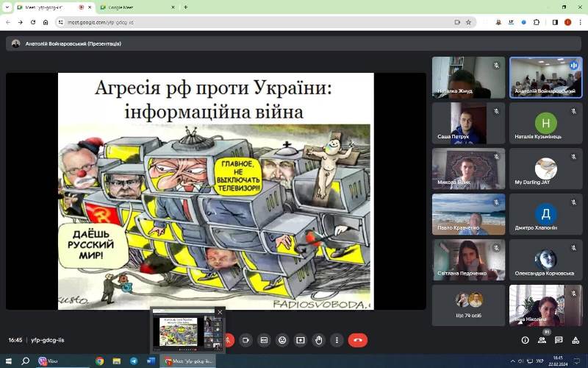The image size is (588, 368).
Task: Reload the Meet page
Action: 33,23
